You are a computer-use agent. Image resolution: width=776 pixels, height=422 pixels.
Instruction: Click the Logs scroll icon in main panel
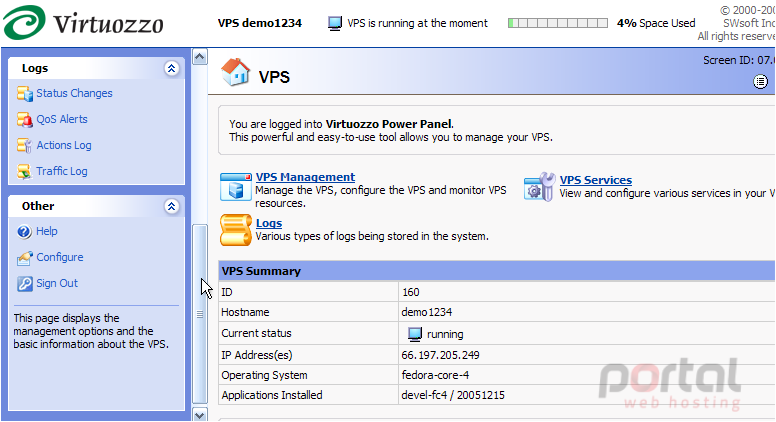[236, 230]
